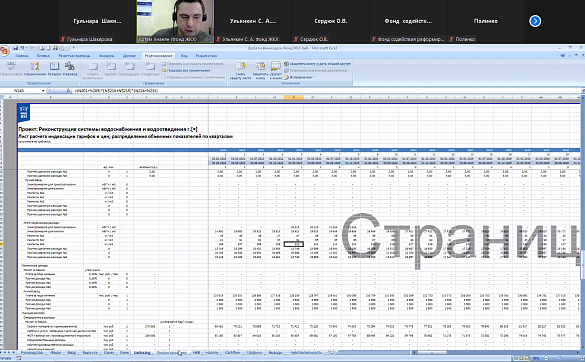Switch to the НВВ sheet tab

(196, 352)
